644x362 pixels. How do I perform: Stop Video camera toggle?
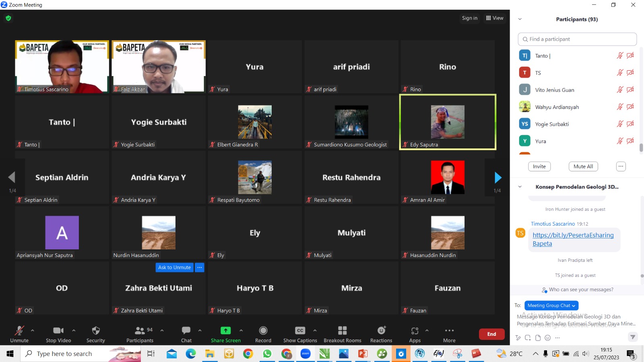click(x=58, y=331)
